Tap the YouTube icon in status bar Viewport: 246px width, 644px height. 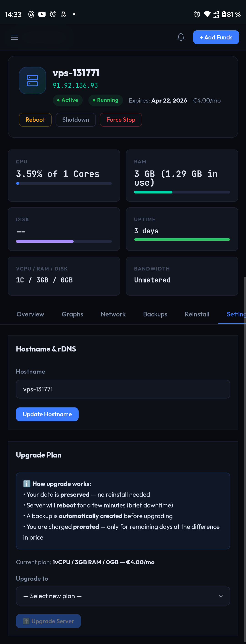click(x=42, y=14)
